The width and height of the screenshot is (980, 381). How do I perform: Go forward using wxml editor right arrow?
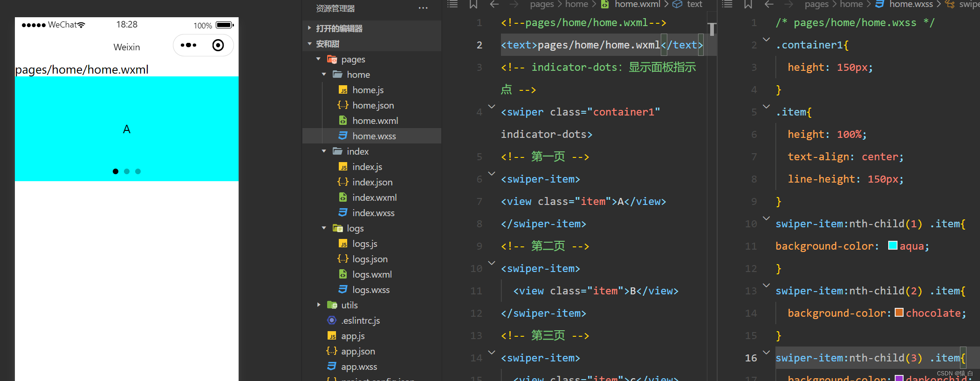(x=514, y=4)
